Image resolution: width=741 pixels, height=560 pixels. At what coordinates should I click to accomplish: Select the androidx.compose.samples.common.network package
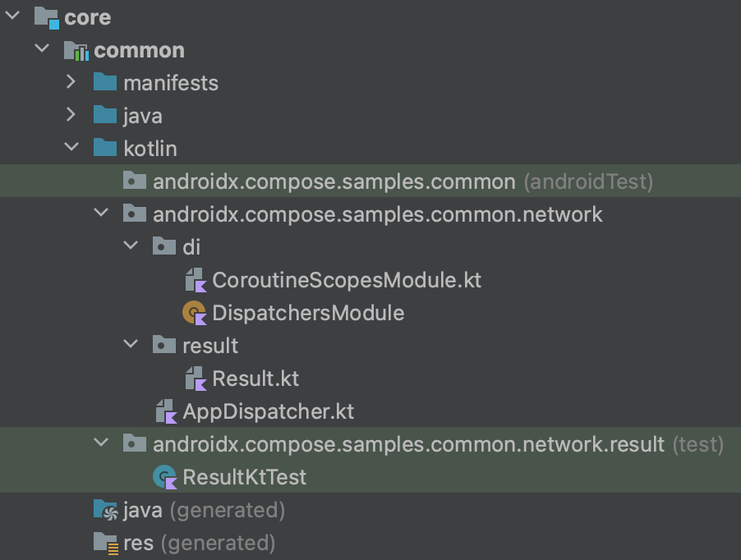[378, 213]
